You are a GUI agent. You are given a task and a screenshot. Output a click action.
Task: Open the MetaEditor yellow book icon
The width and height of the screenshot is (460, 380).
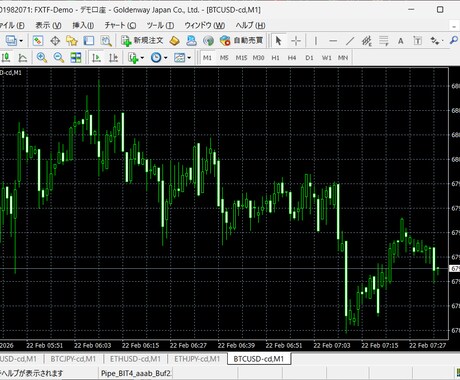pyautogui.click(x=174, y=41)
